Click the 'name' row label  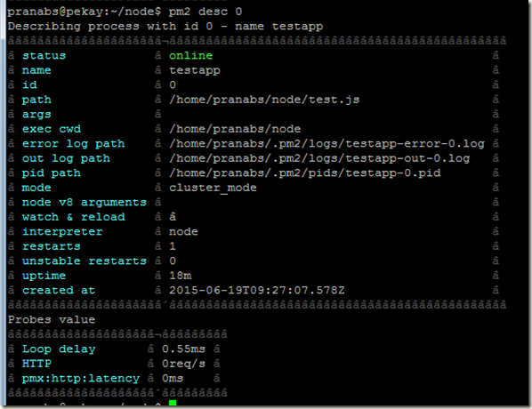pyautogui.click(x=36, y=70)
